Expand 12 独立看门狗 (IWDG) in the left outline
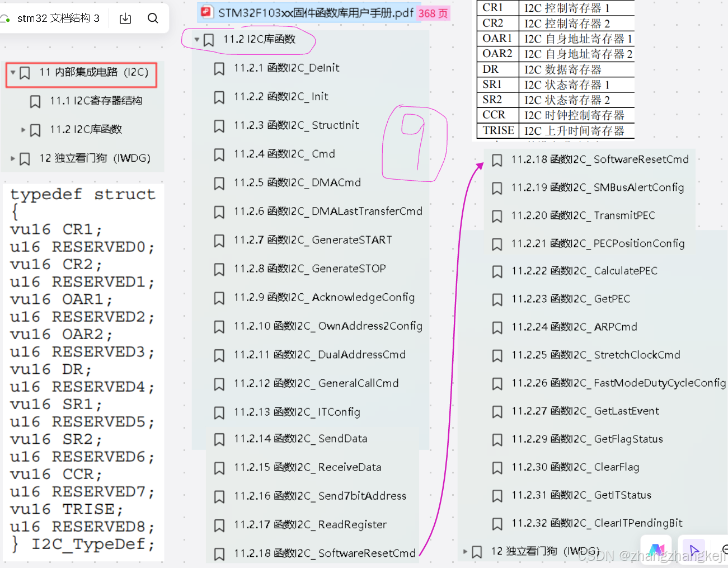 point(13,158)
